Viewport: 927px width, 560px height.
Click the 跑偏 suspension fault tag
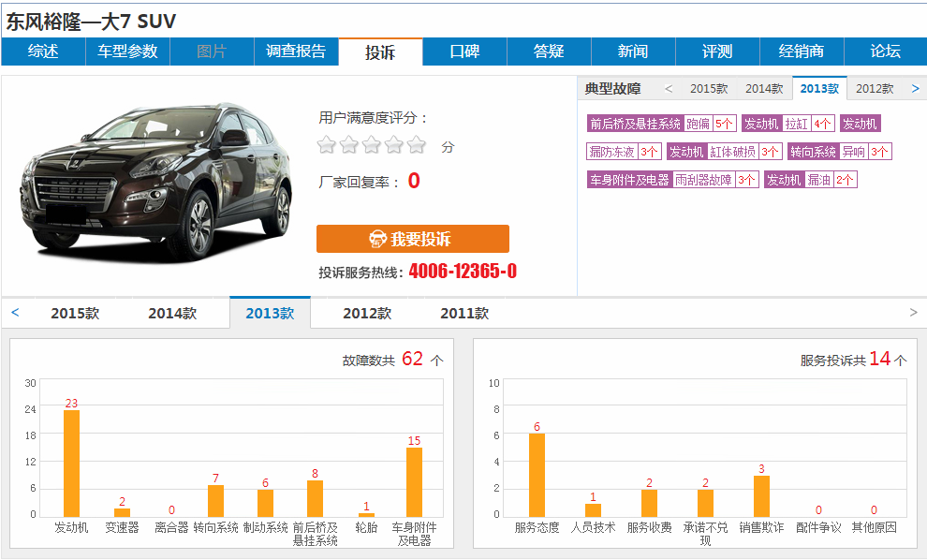coord(698,124)
